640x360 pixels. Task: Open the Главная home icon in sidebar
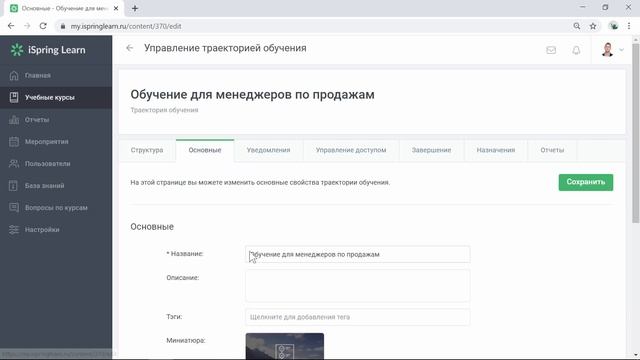point(14,76)
